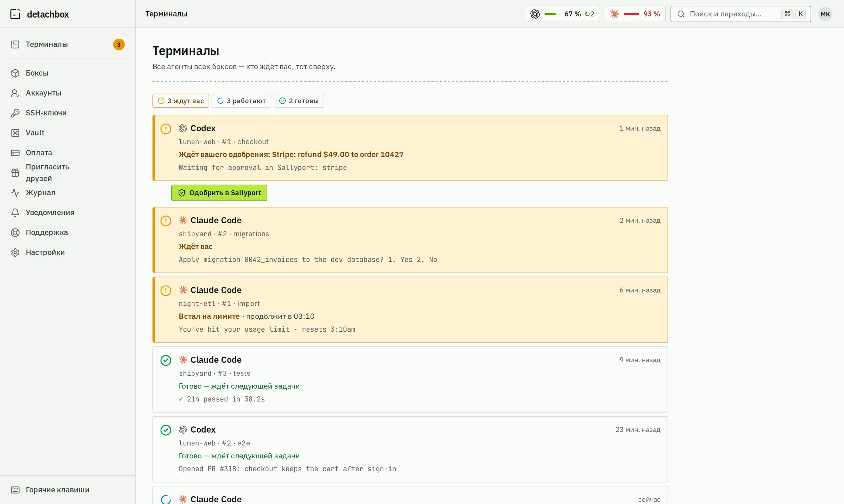Open Аккаунты via its person icon
844x504 pixels.
point(15,93)
